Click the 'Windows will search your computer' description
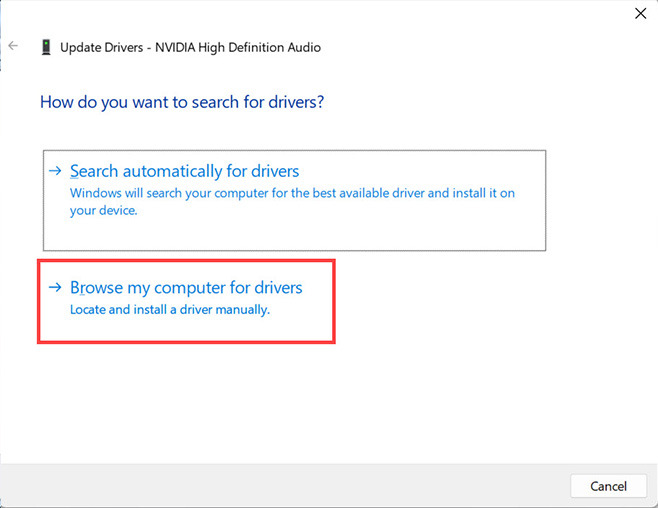 click(x=292, y=193)
